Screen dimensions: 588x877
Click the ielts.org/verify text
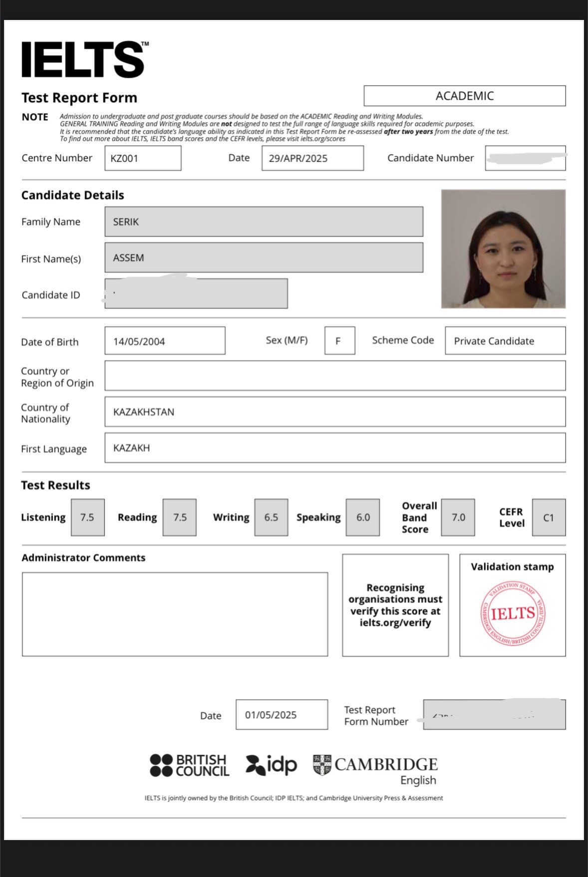coord(395,622)
